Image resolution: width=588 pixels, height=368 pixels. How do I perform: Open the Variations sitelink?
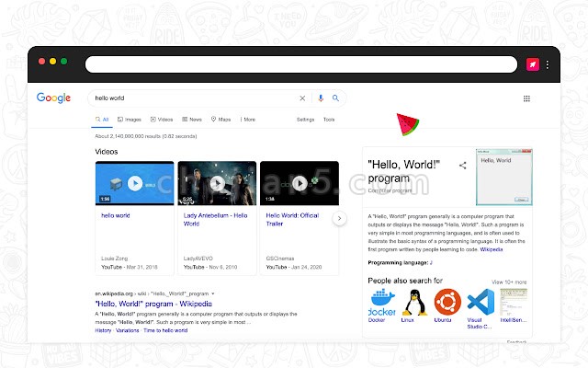click(128, 330)
